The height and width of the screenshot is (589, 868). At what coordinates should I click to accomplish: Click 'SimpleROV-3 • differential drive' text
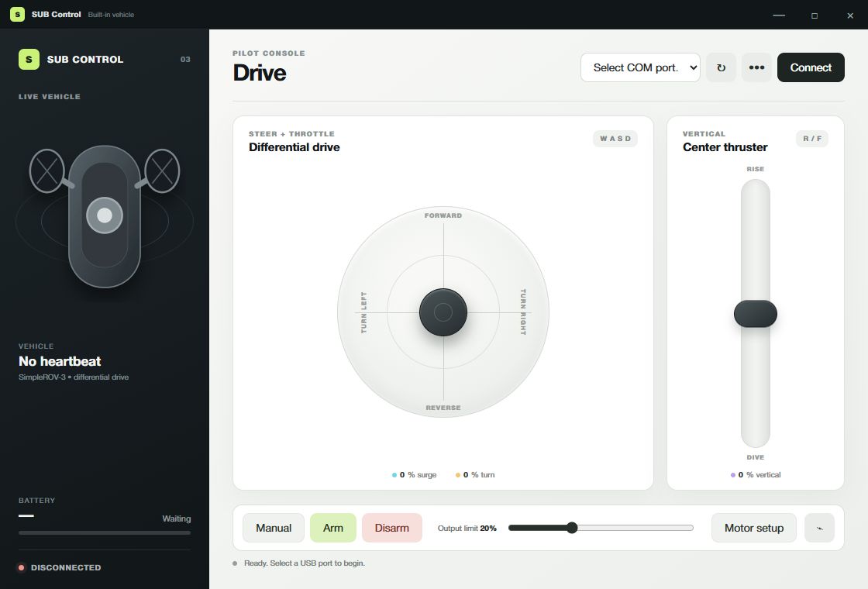pyautogui.click(x=74, y=377)
